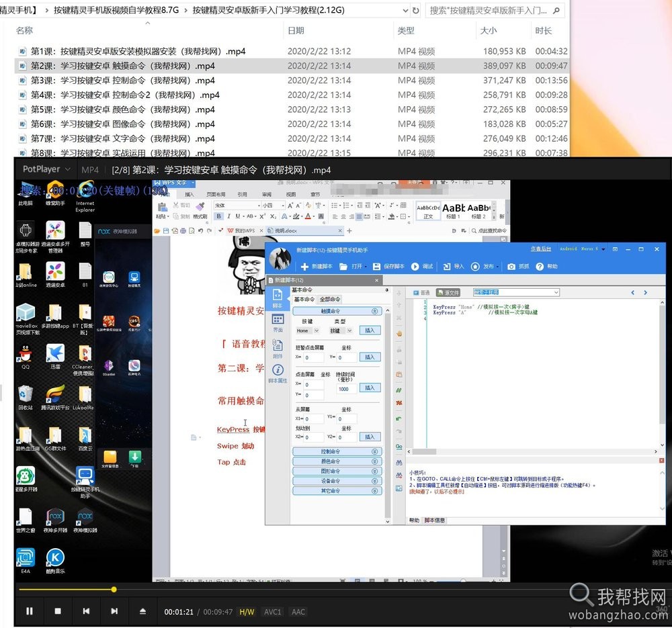672x628 pixels.
Task: Jump to previous file in PotPlayer
Action: [x=86, y=611]
